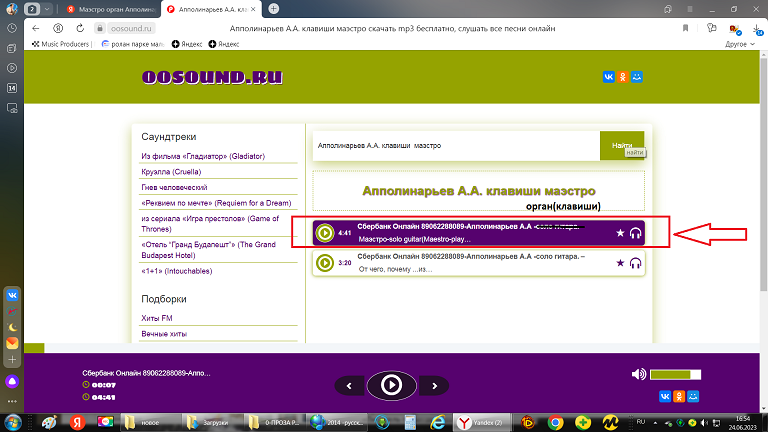Close the active Апполинарьев browser tab

pyautogui.click(x=253, y=9)
